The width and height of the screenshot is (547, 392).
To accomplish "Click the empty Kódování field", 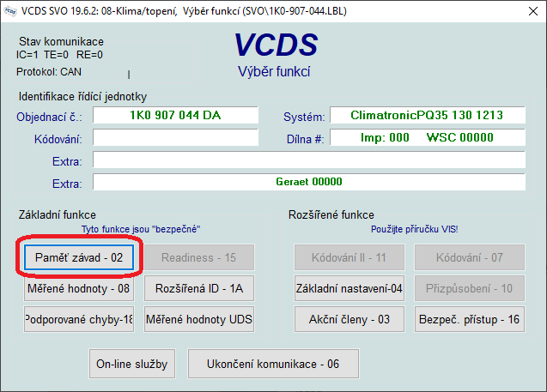I will point(175,137).
